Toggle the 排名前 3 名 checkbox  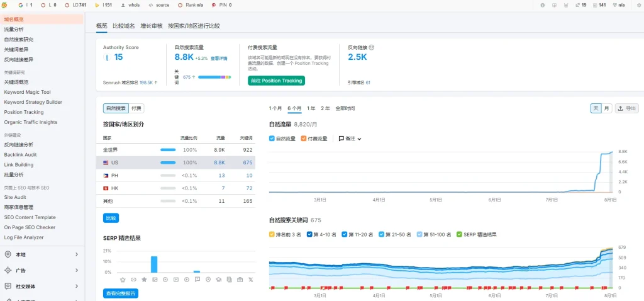tap(272, 234)
